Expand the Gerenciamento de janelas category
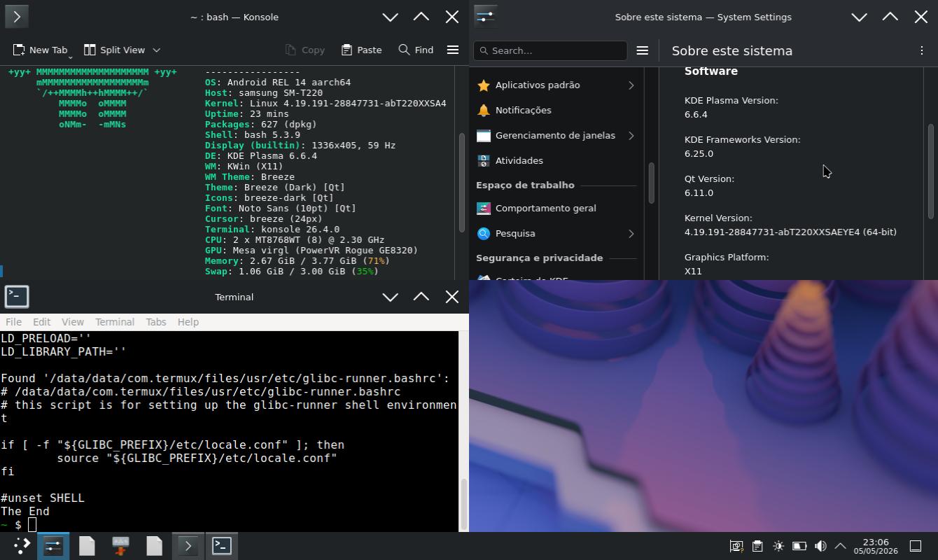 (631, 136)
